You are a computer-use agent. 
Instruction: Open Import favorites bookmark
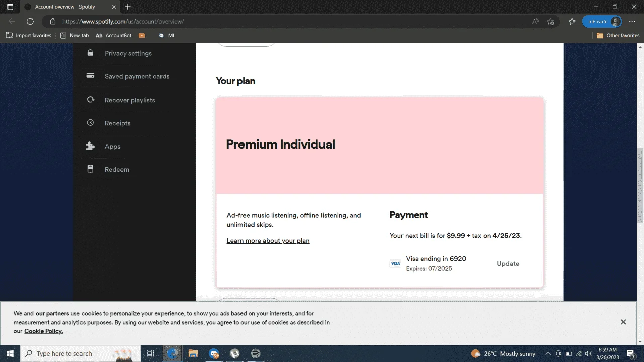coord(29,36)
